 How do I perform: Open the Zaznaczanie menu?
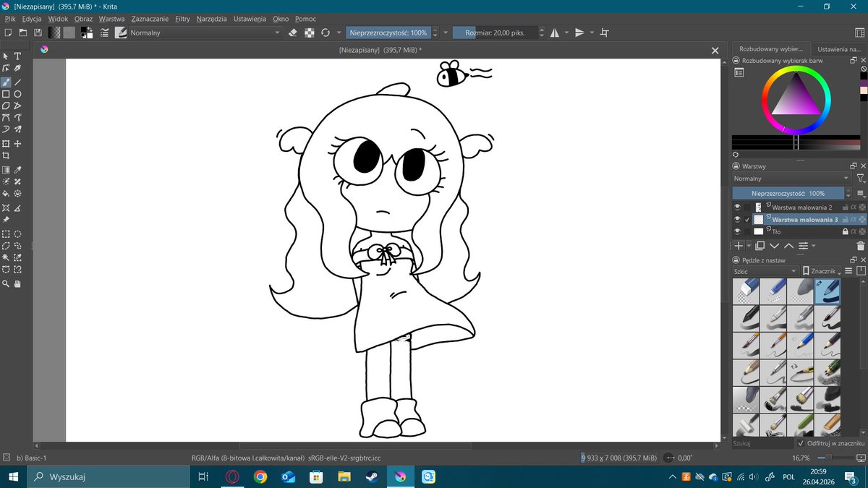coord(150,19)
